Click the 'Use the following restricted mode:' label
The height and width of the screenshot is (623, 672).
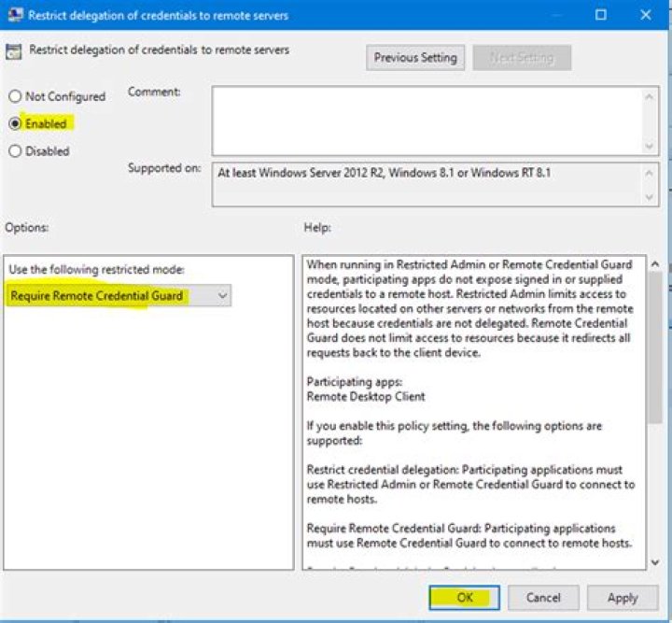[96, 269]
